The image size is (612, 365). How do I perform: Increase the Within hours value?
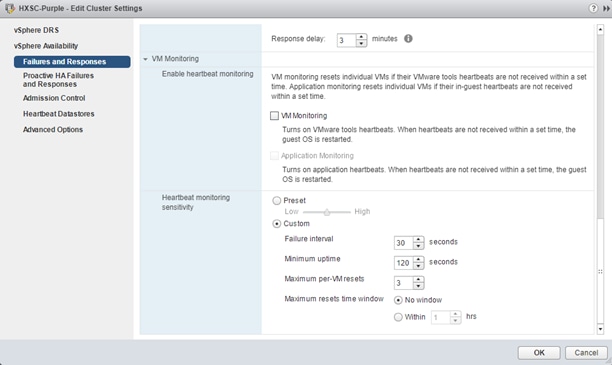455,314
